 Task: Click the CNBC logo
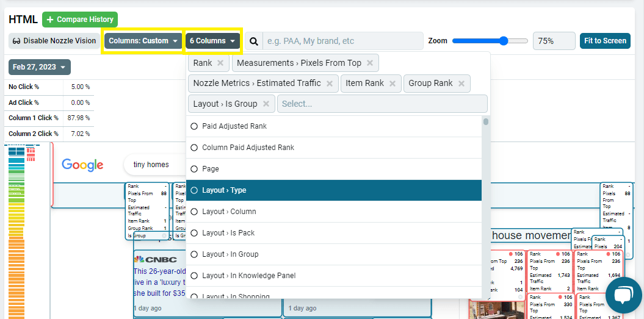point(155,259)
